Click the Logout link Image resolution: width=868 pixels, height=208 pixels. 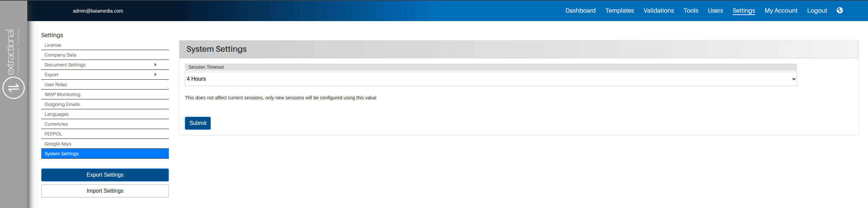coord(817,11)
